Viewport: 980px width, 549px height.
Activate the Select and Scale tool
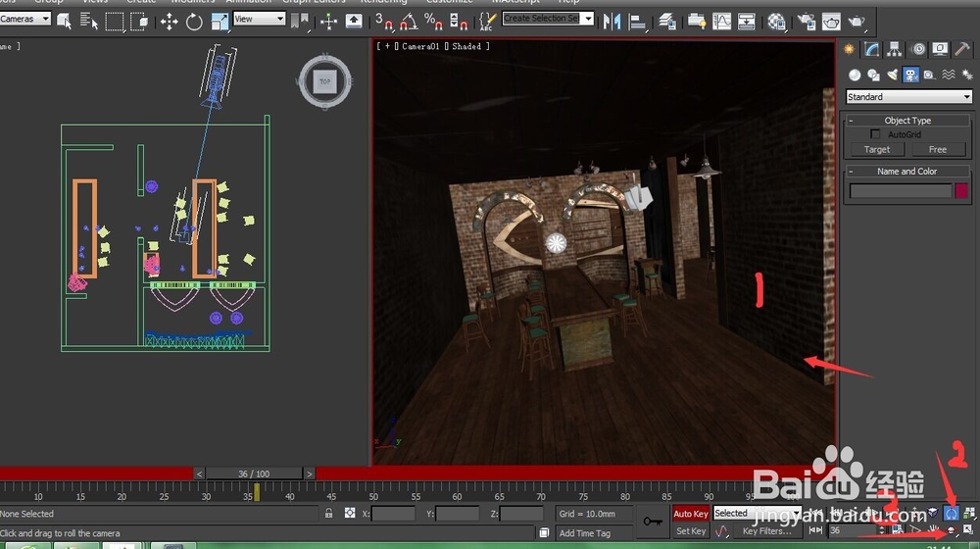pos(220,22)
